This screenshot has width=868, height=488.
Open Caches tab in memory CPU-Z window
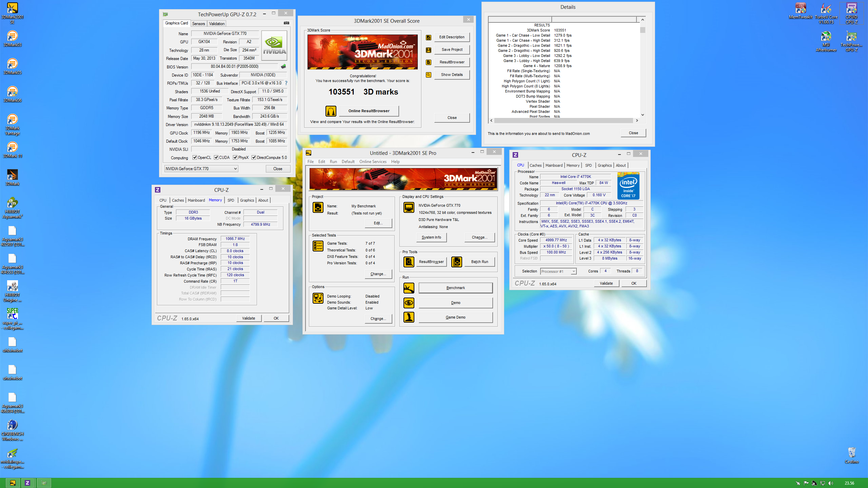[178, 200]
